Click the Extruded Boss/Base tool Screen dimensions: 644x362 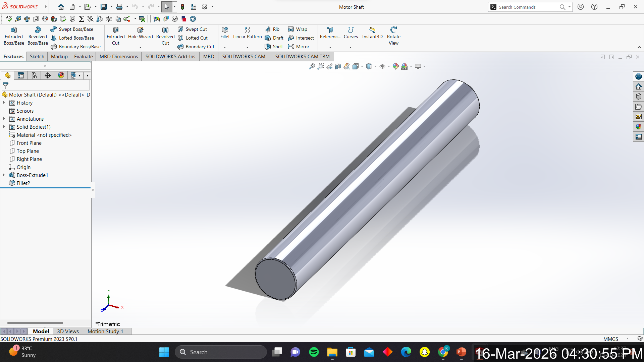click(14, 36)
